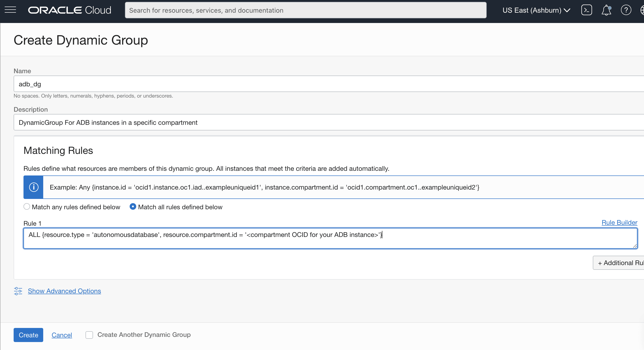This screenshot has height=350, width=644.
Task: Click the Create button
Action: coord(28,335)
